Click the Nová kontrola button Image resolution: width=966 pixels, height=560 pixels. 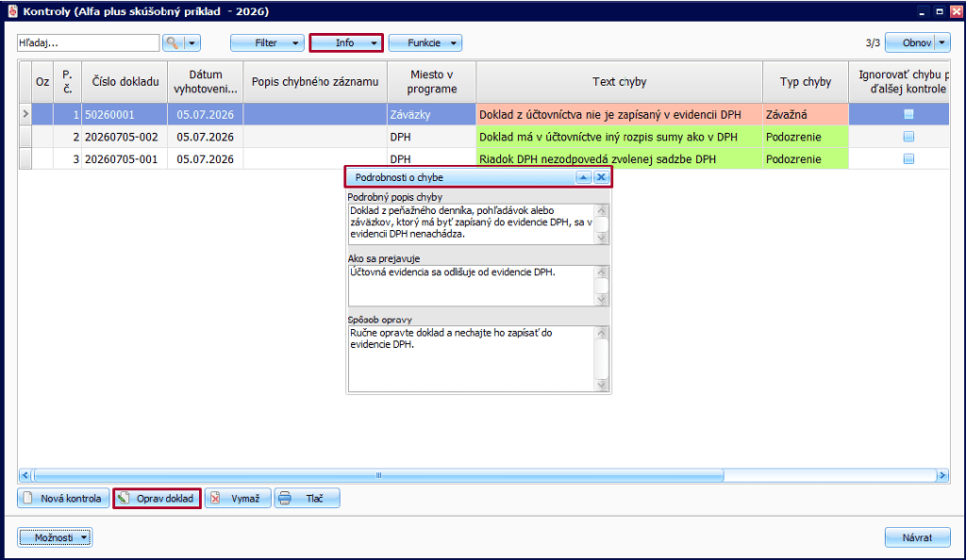point(63,499)
